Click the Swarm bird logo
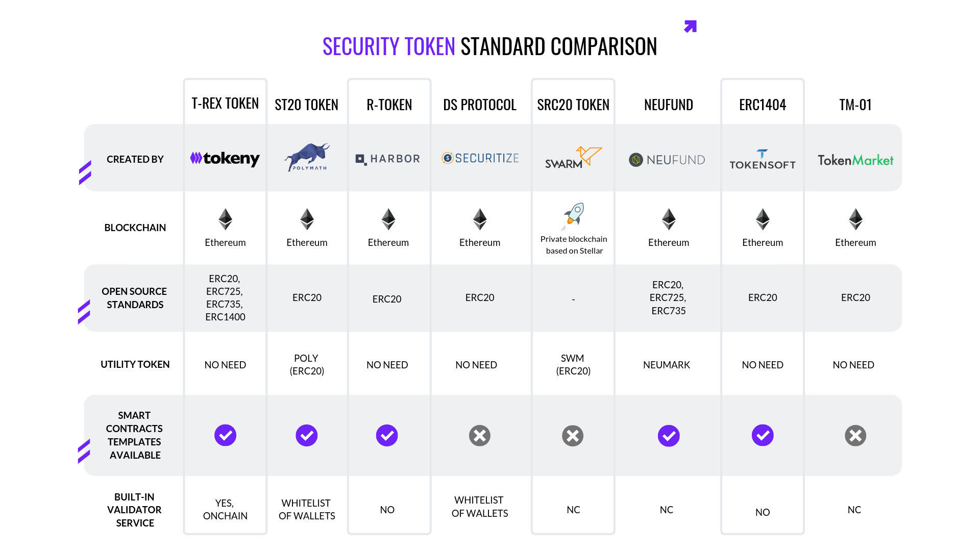 [573, 157]
